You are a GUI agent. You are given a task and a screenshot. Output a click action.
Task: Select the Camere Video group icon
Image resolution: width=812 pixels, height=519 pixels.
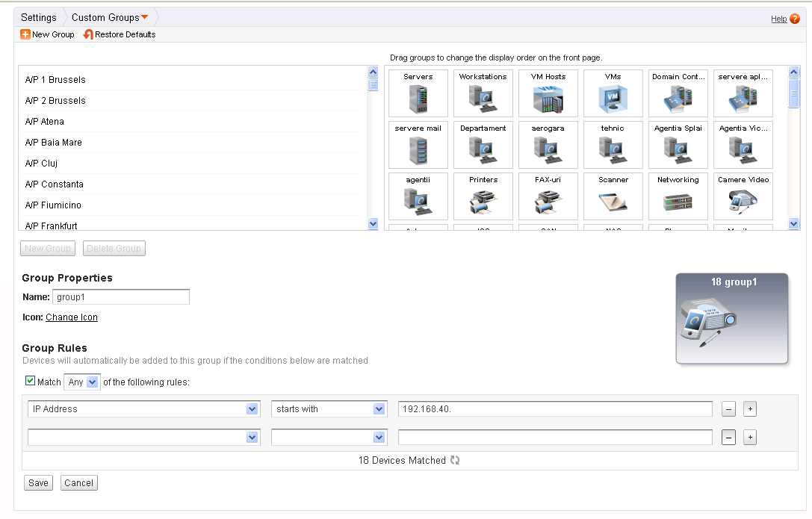[x=743, y=196]
